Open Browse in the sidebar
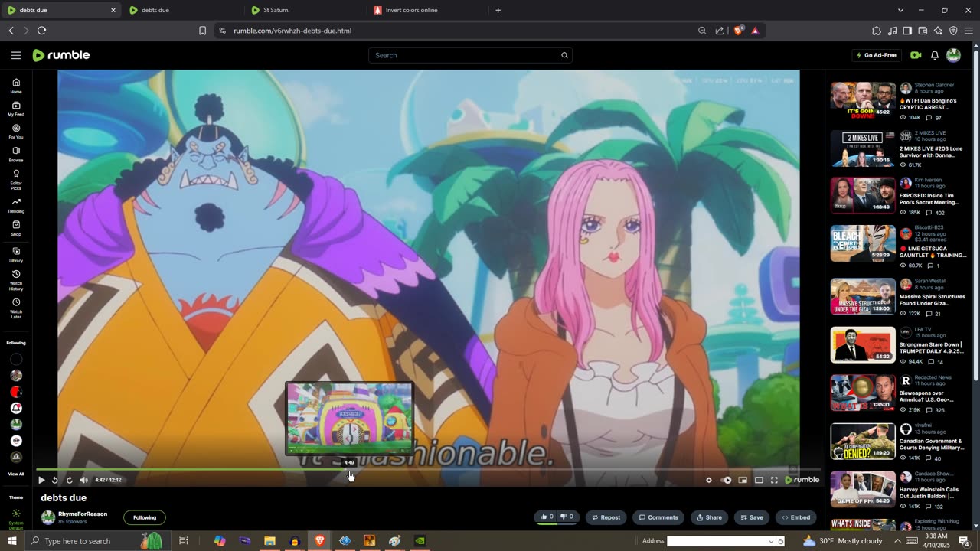980x551 pixels. pos(16,155)
